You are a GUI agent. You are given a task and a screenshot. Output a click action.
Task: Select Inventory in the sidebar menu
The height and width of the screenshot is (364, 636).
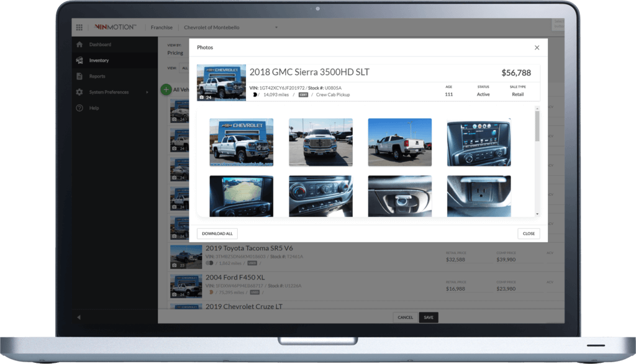click(99, 60)
